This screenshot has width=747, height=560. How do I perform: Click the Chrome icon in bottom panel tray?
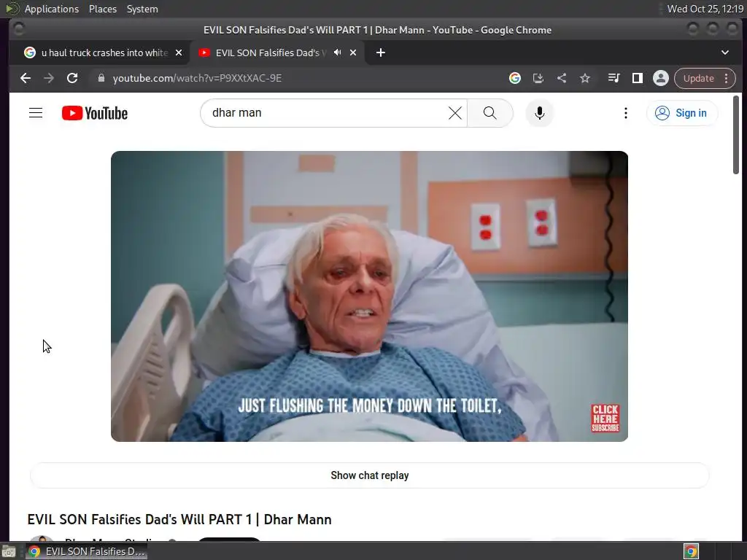pyautogui.click(x=691, y=551)
